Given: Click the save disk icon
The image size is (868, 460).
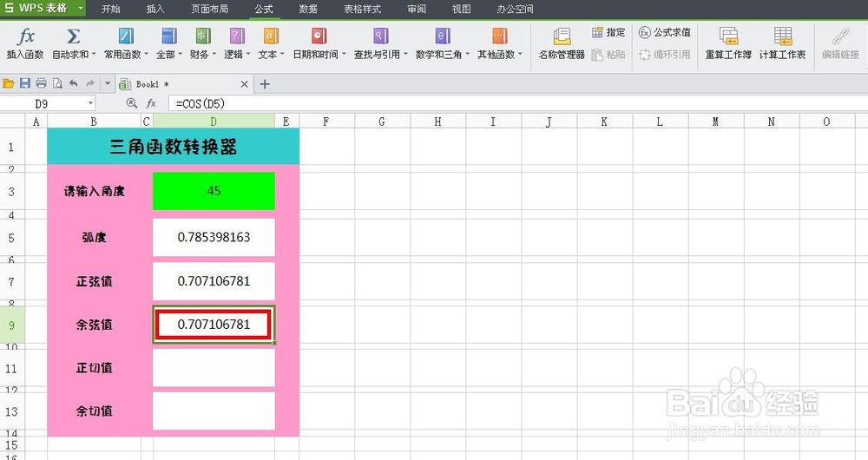Looking at the screenshot, I should (25, 83).
